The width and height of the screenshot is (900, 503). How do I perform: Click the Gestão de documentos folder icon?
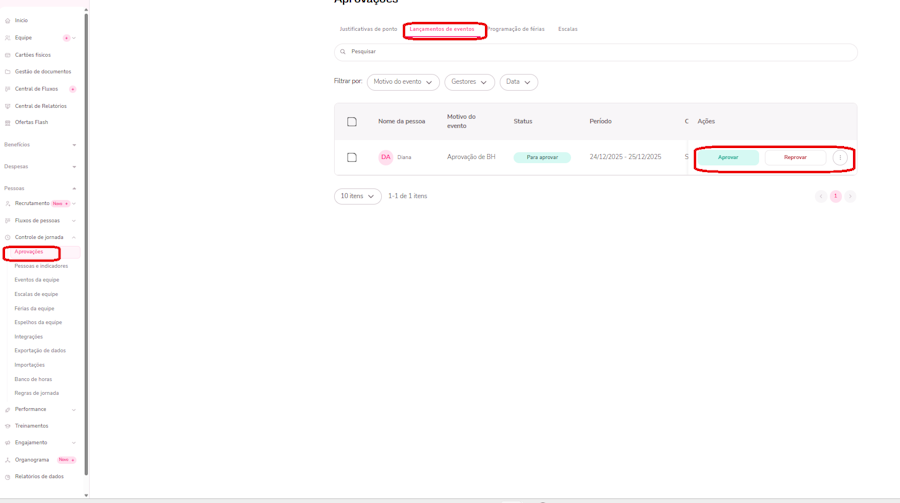pos(7,72)
